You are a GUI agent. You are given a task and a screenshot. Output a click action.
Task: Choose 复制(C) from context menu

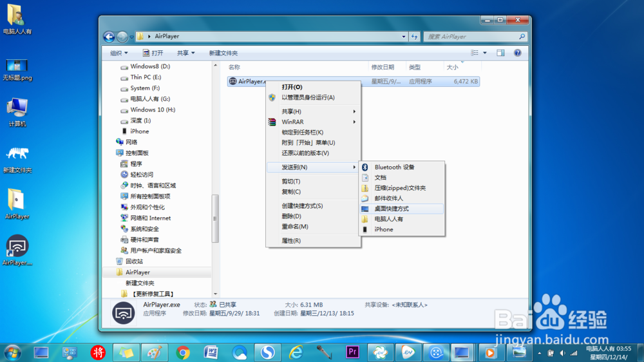(314, 191)
